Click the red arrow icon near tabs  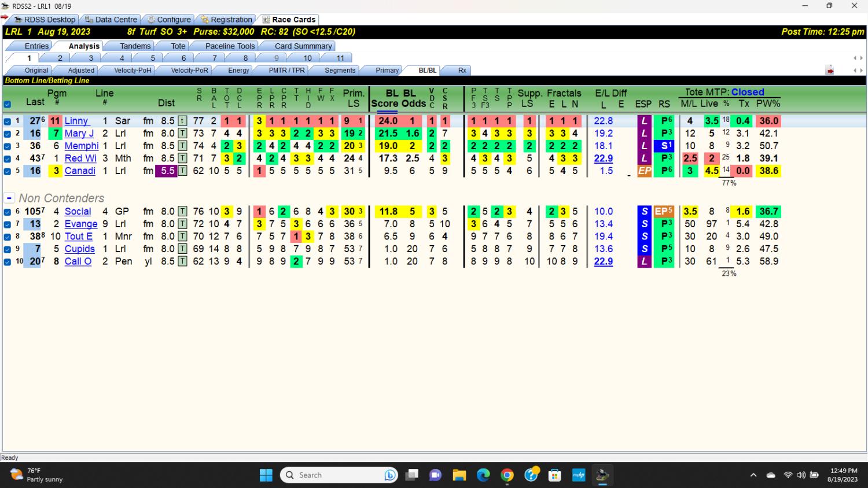[x=830, y=71]
